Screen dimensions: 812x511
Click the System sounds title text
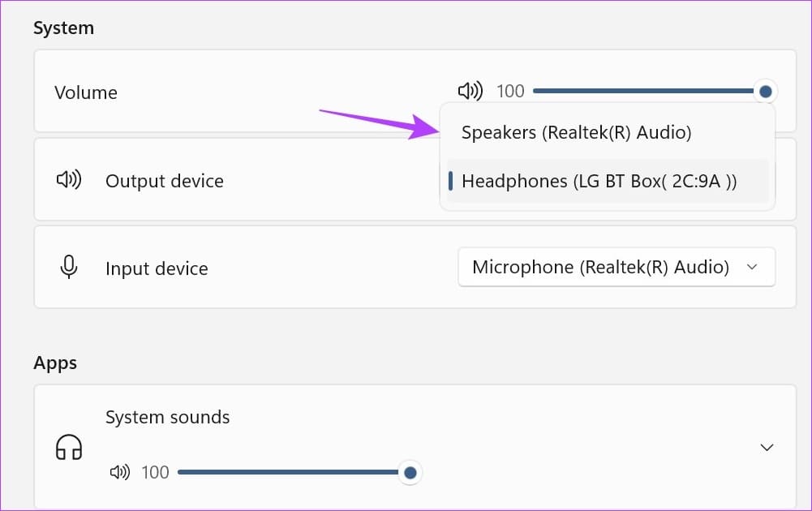click(x=167, y=418)
